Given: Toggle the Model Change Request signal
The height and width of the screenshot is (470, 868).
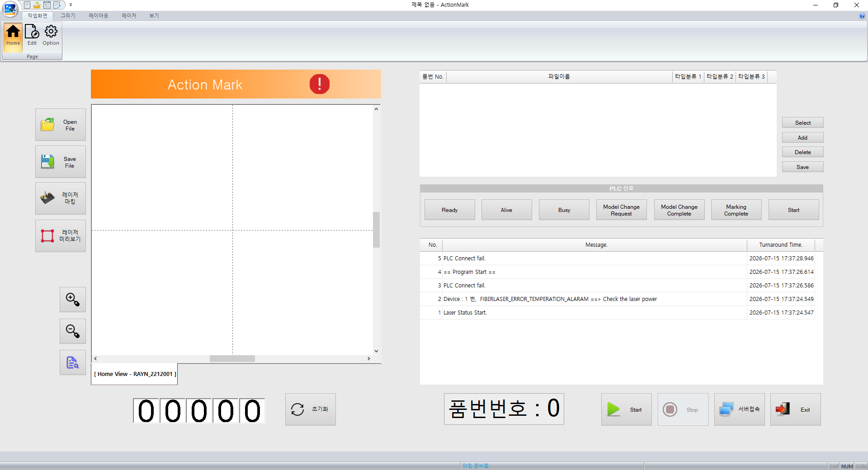Looking at the screenshot, I should click(622, 210).
